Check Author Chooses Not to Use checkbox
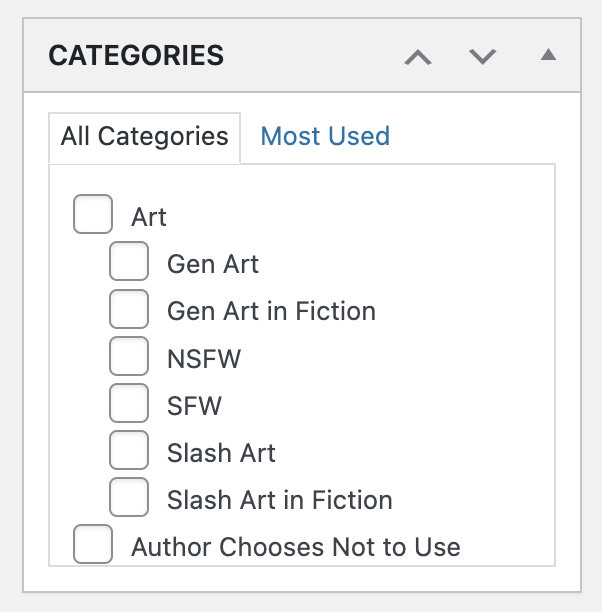Image resolution: width=602 pixels, height=612 pixels. tap(93, 544)
